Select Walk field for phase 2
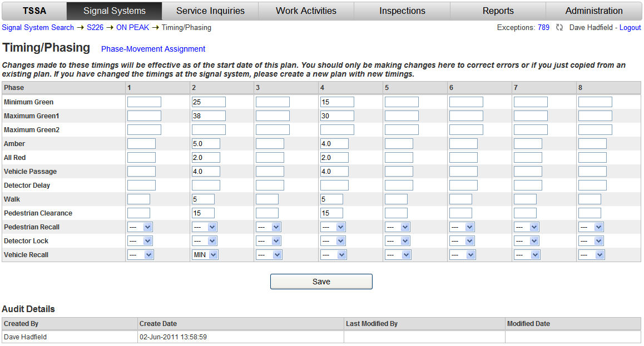Image resolution: width=644 pixels, height=346 pixels. 203,199
